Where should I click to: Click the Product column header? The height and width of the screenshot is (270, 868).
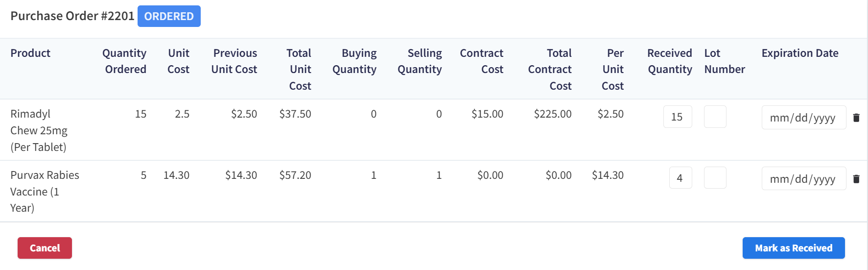[30, 53]
